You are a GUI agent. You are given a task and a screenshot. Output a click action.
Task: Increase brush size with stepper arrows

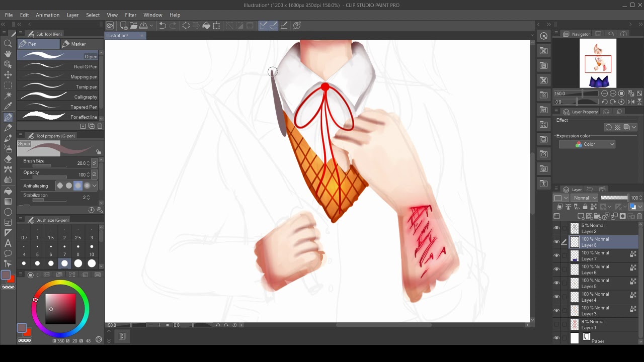coord(89,163)
